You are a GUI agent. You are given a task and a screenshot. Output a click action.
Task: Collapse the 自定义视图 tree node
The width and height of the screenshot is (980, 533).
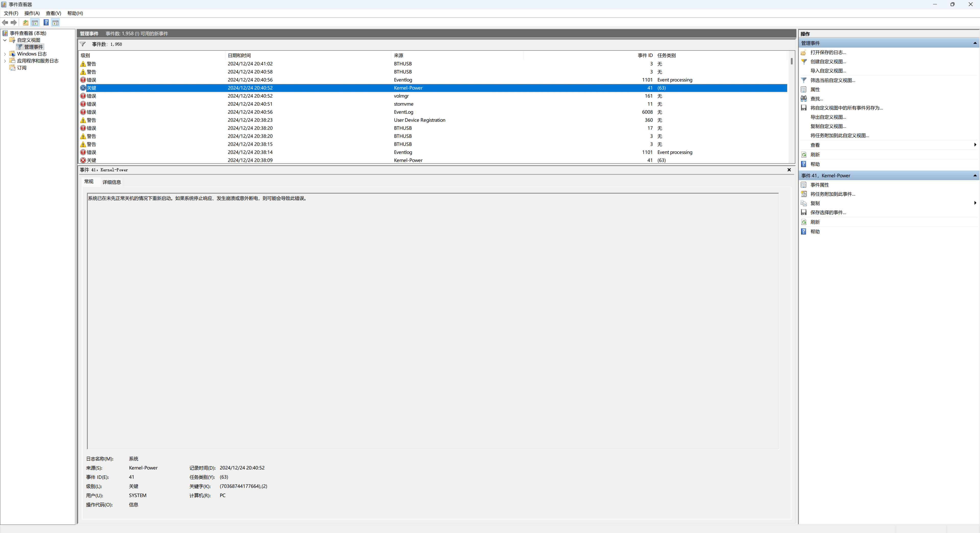[5, 40]
